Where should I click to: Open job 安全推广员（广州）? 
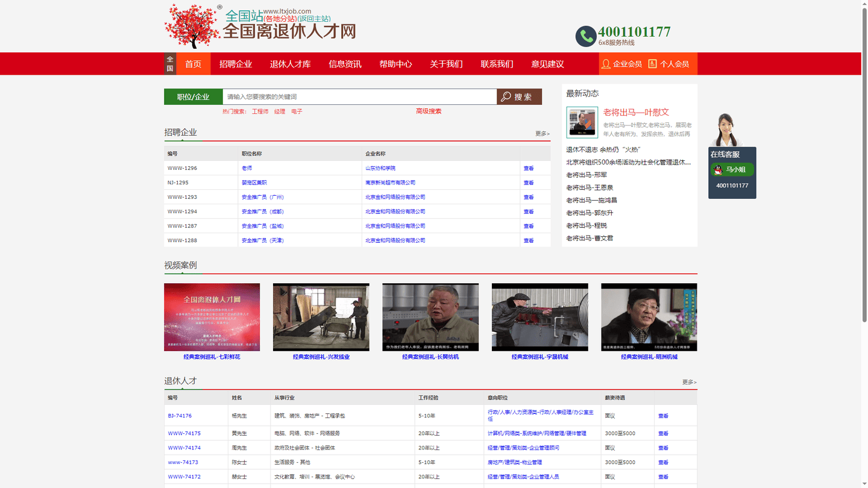263,197
